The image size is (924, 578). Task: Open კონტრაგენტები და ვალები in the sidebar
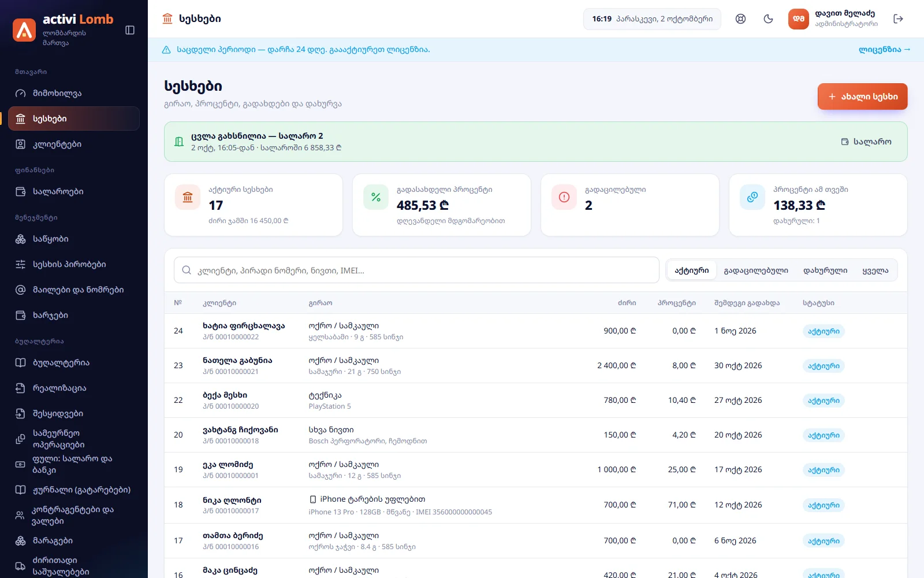click(74, 515)
